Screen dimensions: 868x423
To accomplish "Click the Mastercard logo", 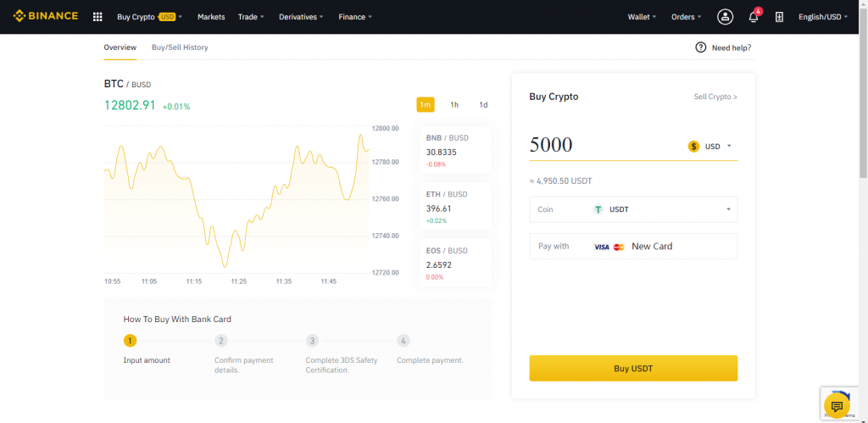I will pyautogui.click(x=619, y=247).
